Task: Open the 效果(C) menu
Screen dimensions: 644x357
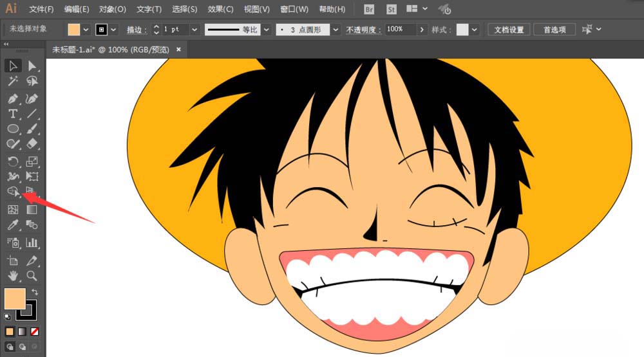Action: [x=220, y=9]
